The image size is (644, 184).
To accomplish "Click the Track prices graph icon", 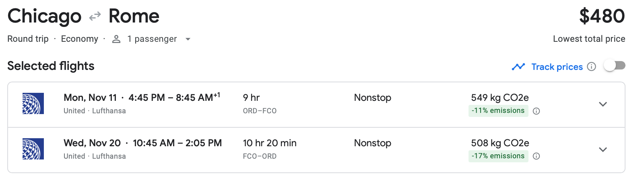I will pos(518,67).
